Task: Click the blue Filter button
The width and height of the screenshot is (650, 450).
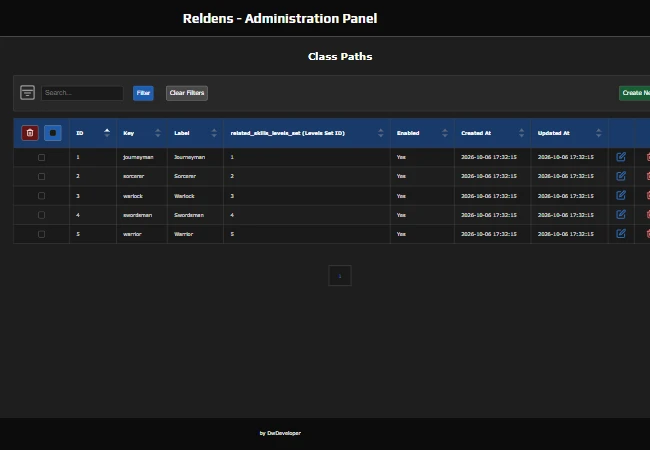Action: click(143, 93)
